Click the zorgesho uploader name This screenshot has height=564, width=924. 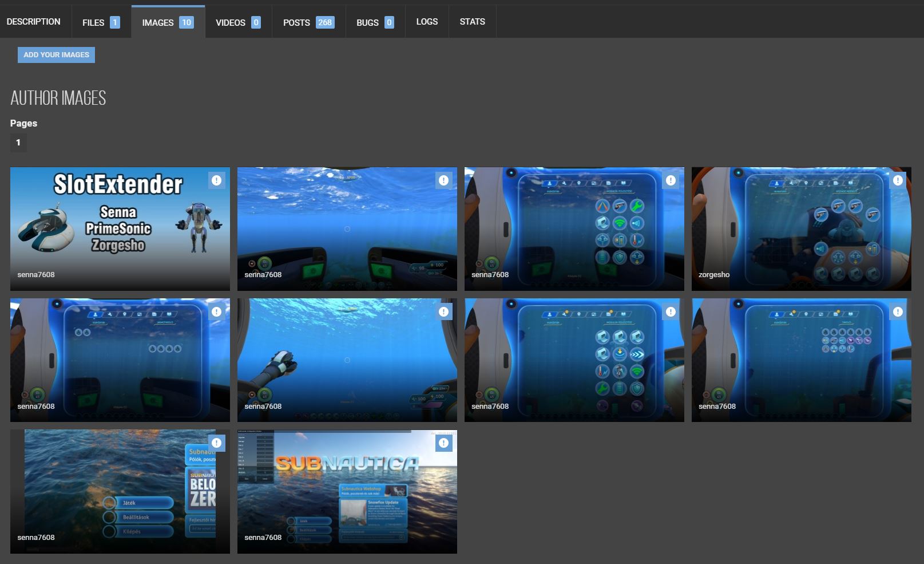(x=714, y=275)
